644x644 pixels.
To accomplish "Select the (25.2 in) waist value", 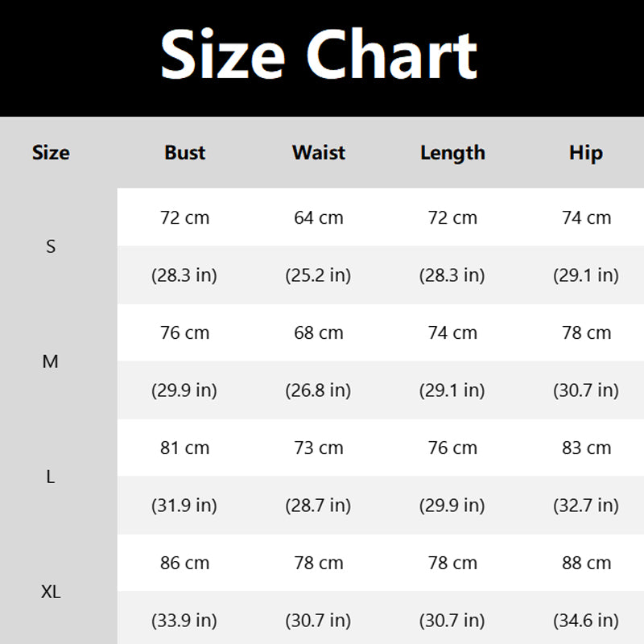I will tap(318, 275).
